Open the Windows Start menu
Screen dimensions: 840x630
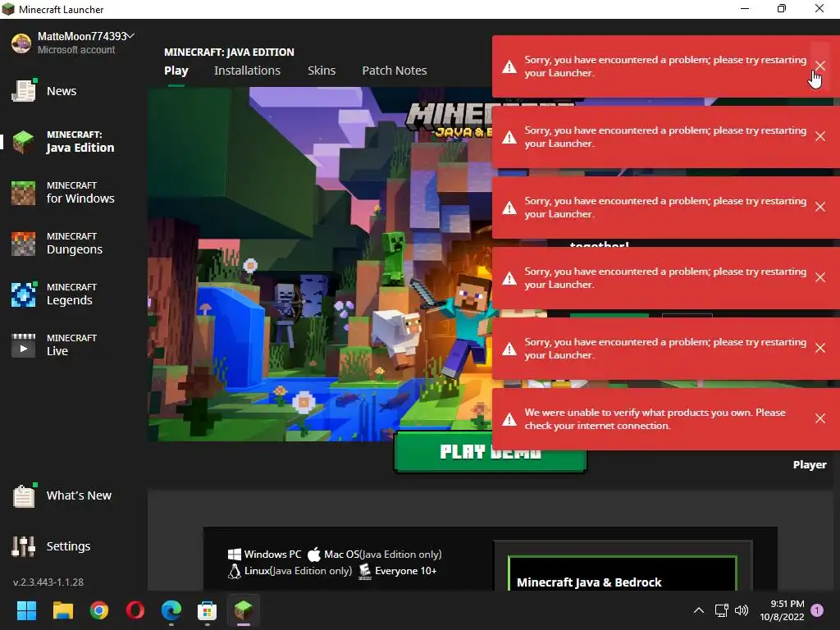pyautogui.click(x=27, y=610)
